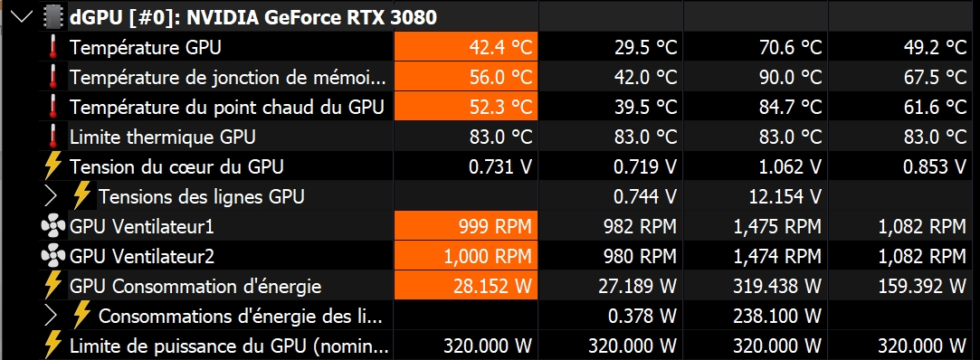Screen dimensions: 980x360
Task: Click lightning icon of Tension du cœur du GPU
Action: coord(53,166)
